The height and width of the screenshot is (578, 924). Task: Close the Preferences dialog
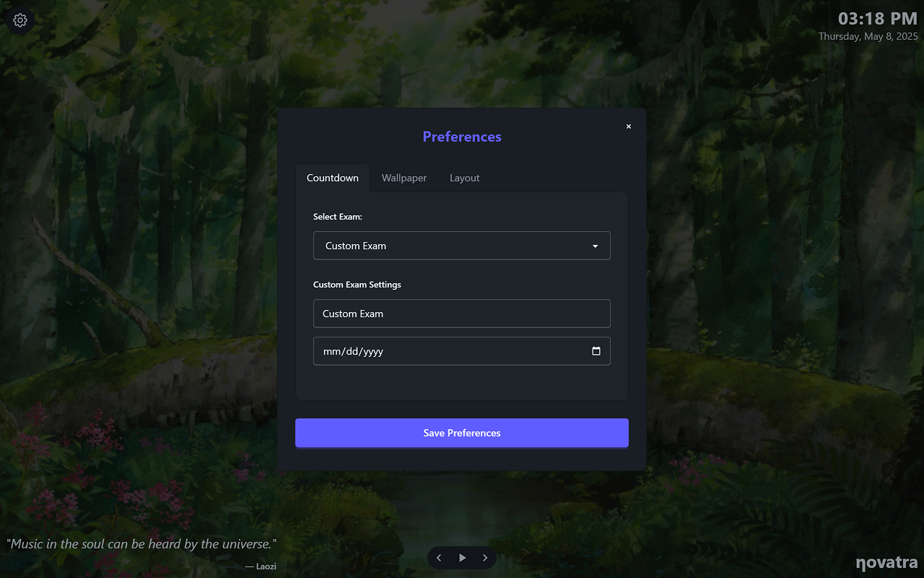pyautogui.click(x=629, y=126)
